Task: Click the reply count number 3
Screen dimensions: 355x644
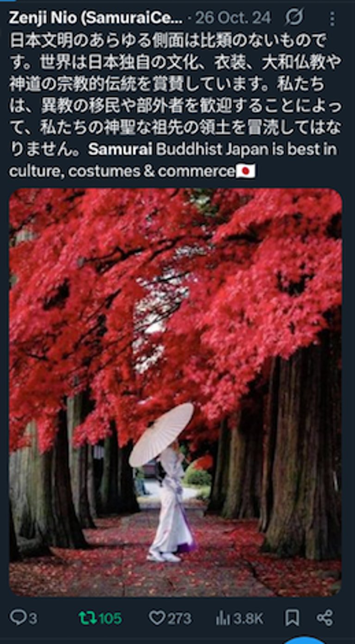Action: click(33, 619)
